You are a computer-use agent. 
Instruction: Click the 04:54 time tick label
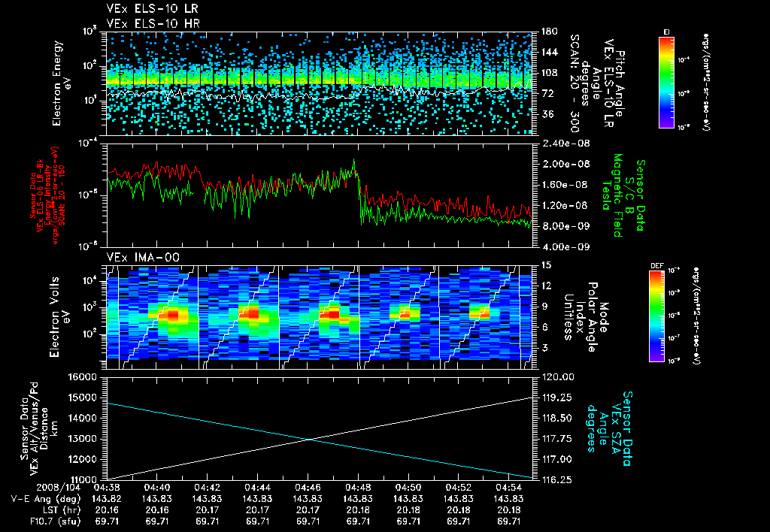[508, 488]
